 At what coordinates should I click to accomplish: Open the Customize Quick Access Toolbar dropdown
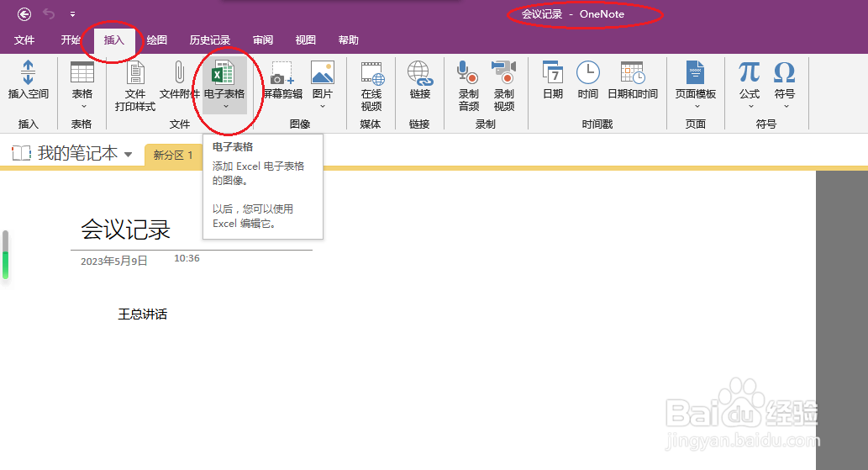(72, 14)
